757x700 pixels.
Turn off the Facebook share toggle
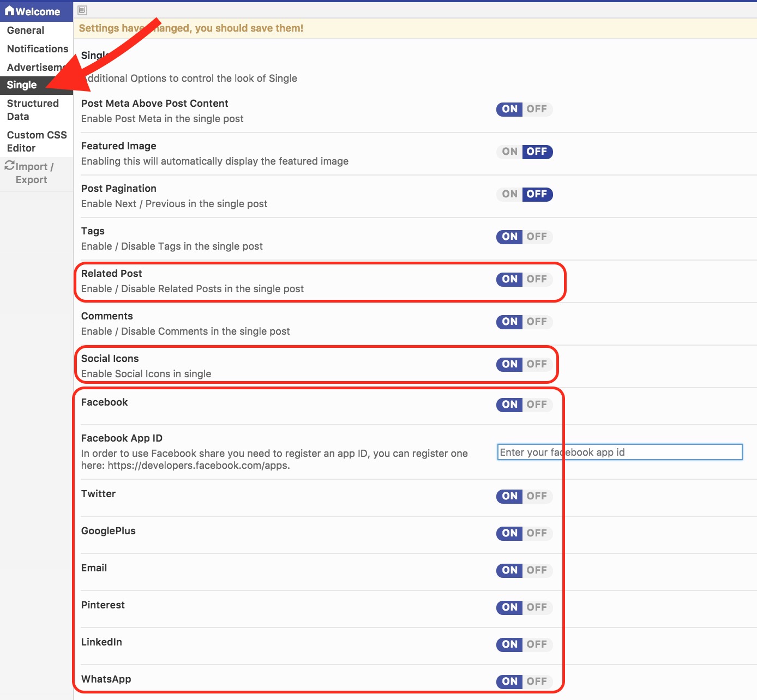[537, 405]
